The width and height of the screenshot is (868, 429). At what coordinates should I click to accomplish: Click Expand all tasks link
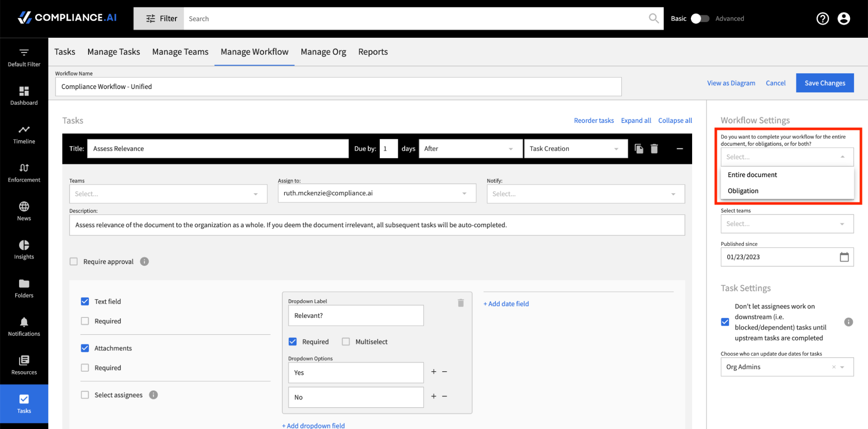pyautogui.click(x=636, y=120)
